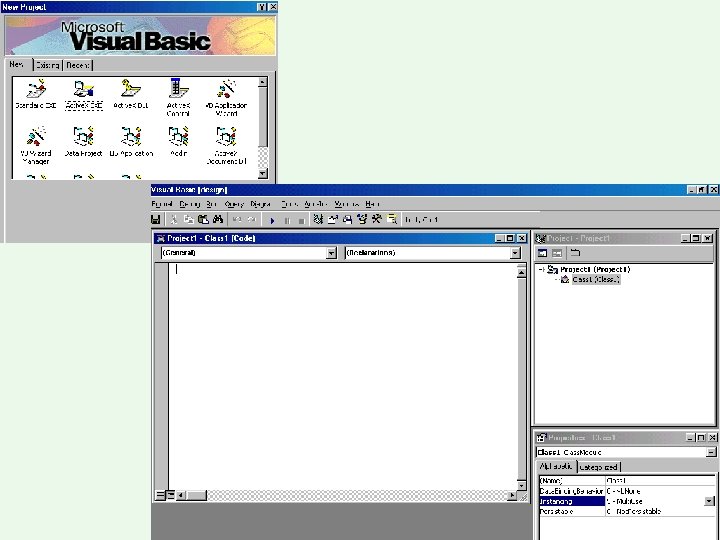The height and width of the screenshot is (540, 720).
Task: Toggle Folders in the Project panel
Action: [x=575, y=253]
